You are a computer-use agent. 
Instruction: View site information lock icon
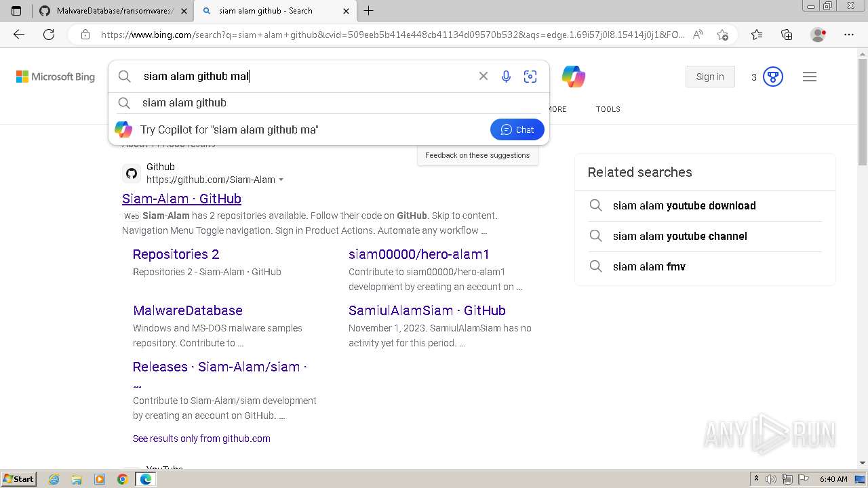tap(85, 35)
